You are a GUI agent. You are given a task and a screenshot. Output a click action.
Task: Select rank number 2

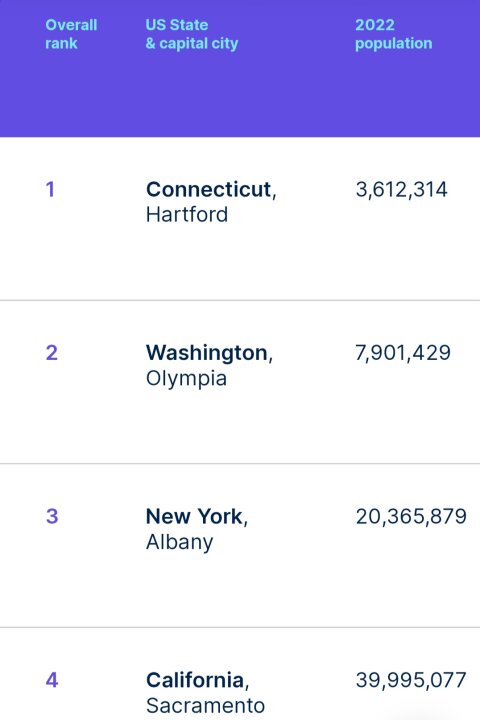[x=52, y=353]
